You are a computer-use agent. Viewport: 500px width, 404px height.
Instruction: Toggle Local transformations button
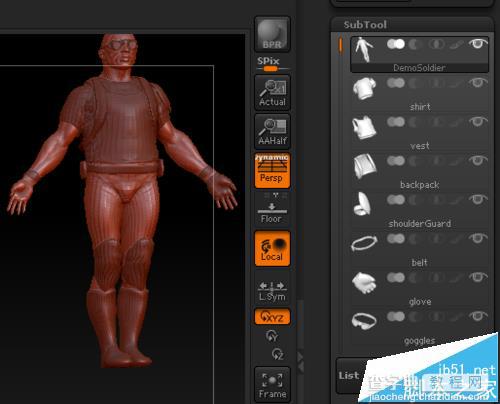click(x=272, y=249)
